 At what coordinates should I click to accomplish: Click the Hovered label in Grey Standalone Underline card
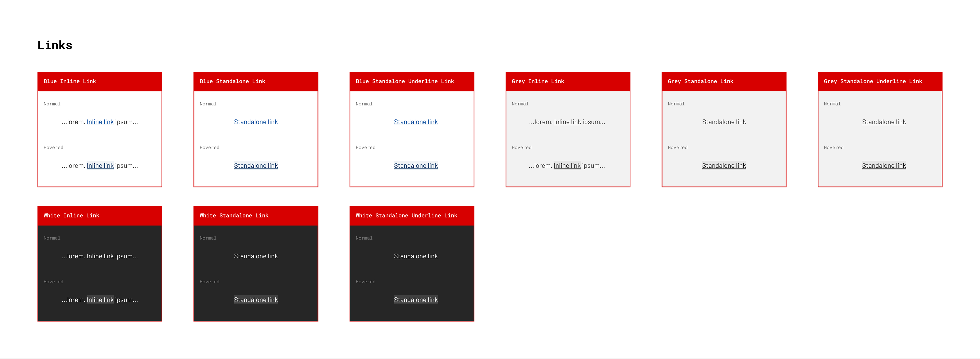click(x=834, y=148)
